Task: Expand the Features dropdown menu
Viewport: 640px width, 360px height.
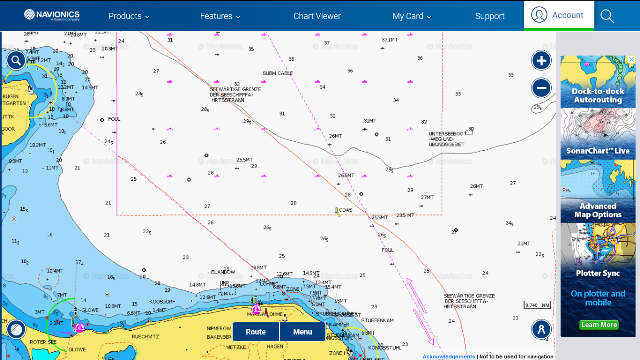Action: coord(220,16)
